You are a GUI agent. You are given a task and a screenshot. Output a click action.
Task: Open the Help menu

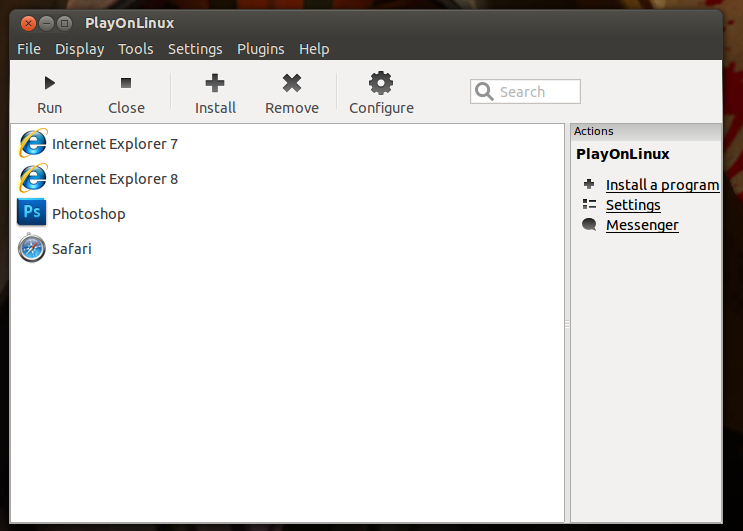(314, 49)
